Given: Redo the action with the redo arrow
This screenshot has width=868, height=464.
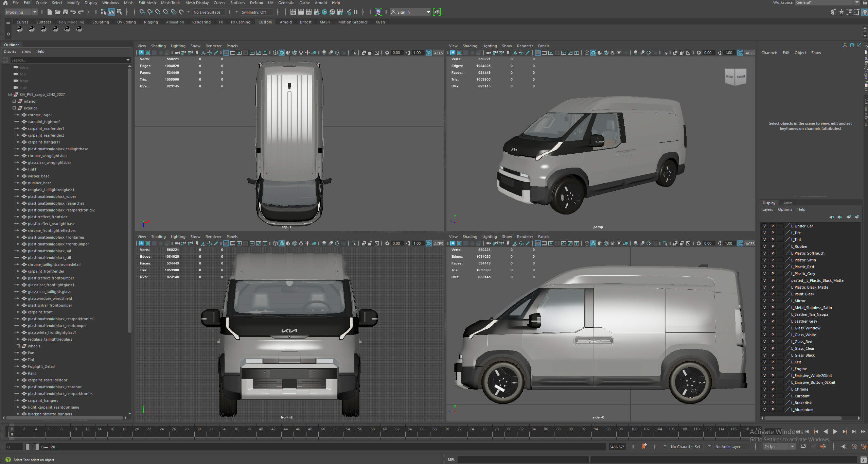Looking at the screenshot, I should (x=81, y=12).
